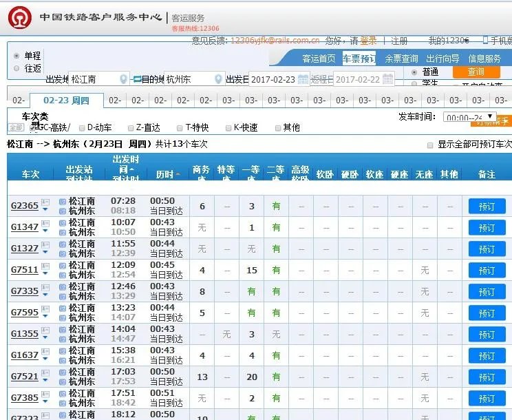Sort by departure time arrow in header
Screen dimensions: 512x420
pyautogui.click(x=131, y=170)
